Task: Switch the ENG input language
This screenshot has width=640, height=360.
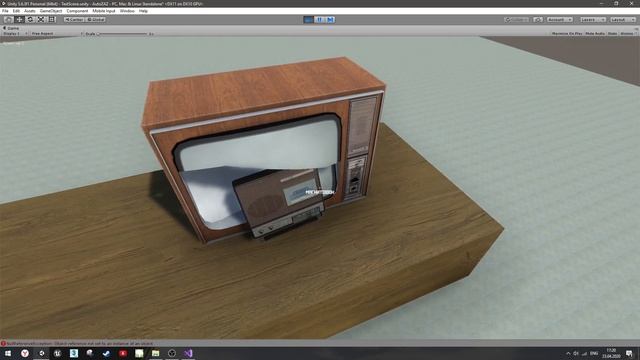Action: point(594,353)
